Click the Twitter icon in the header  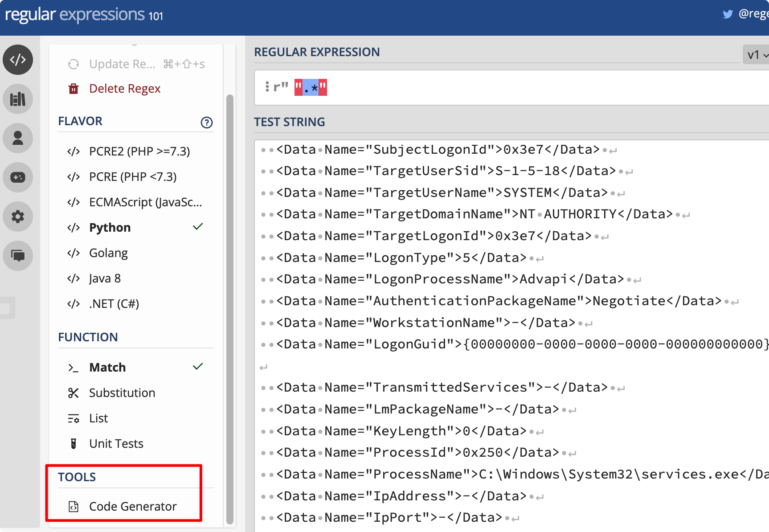point(728,14)
